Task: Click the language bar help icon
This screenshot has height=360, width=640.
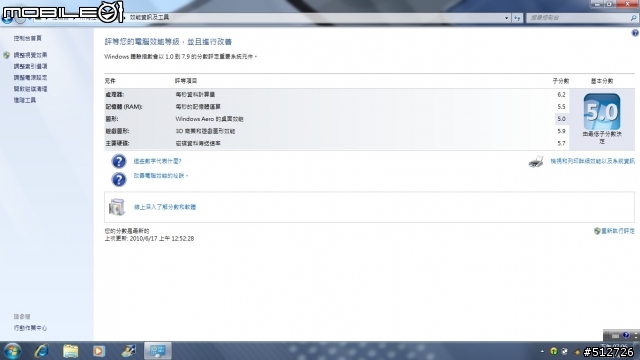Action: [626, 336]
